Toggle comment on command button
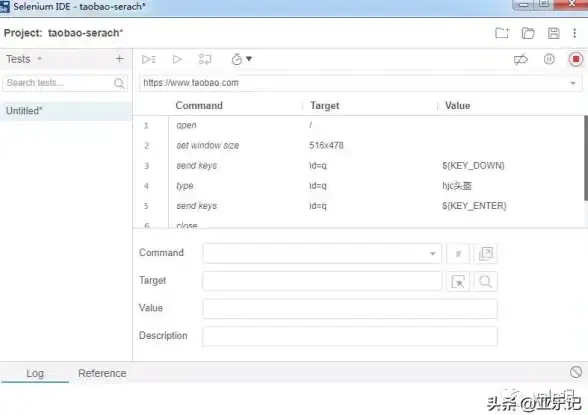The image size is (588, 415). click(x=458, y=254)
